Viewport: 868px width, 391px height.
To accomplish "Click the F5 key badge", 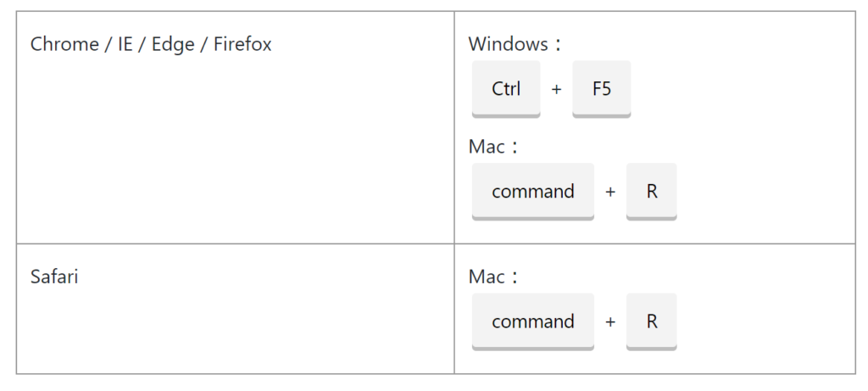I will tap(602, 88).
